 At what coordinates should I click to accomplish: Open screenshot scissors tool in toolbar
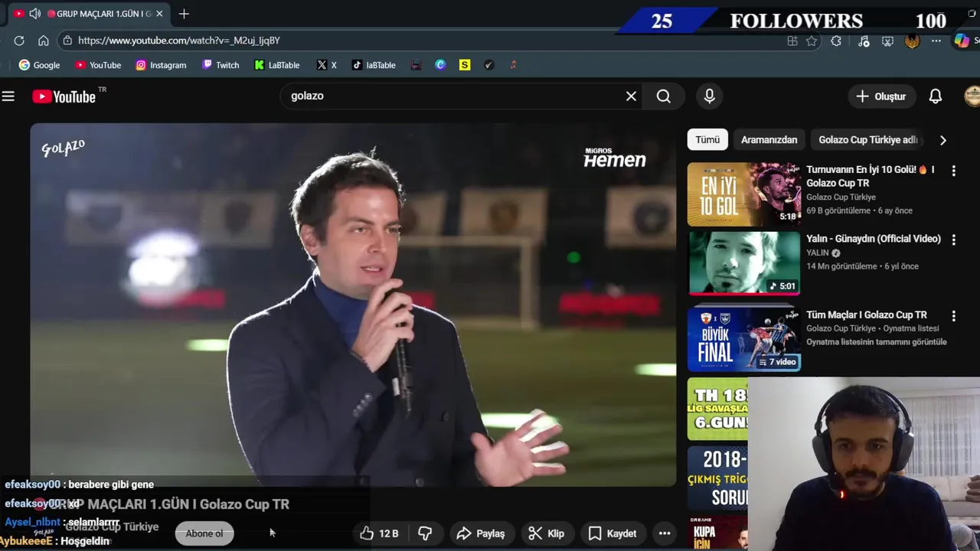click(x=887, y=41)
